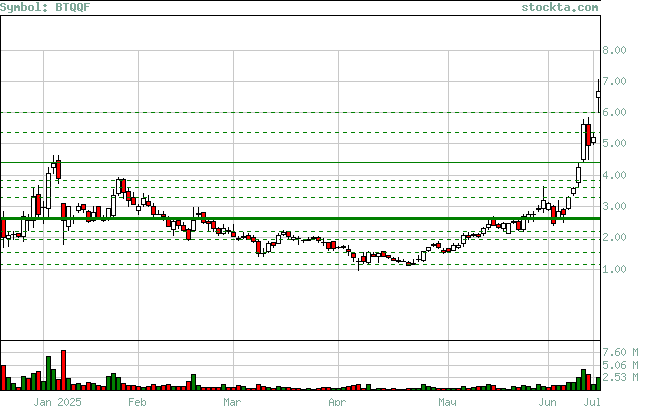Screen dimensions: 655x406
Task: Click the 'Symbol: BTQQF' label
Action: click(45, 7)
